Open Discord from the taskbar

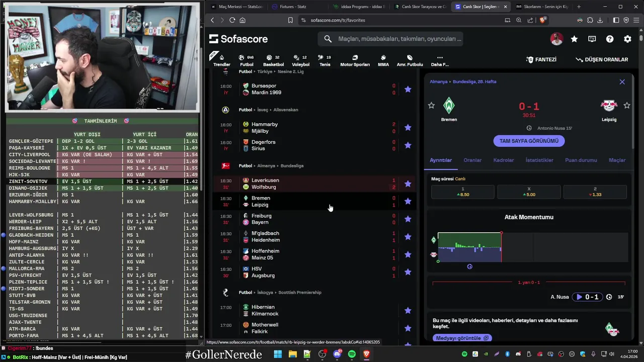coord(337,354)
